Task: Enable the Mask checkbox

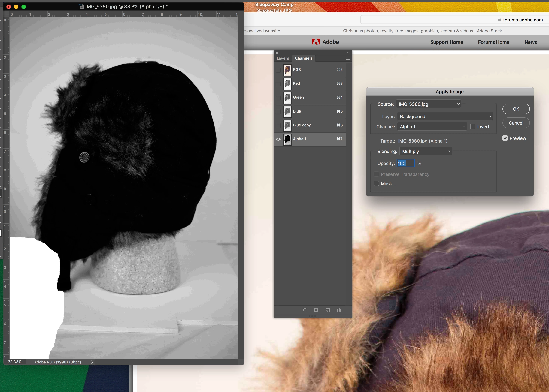Action: click(376, 184)
